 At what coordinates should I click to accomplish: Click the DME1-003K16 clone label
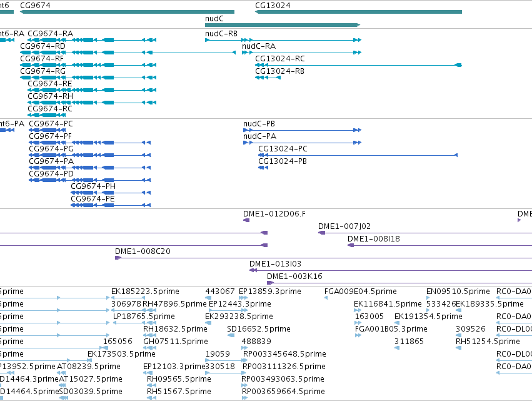coord(295,277)
